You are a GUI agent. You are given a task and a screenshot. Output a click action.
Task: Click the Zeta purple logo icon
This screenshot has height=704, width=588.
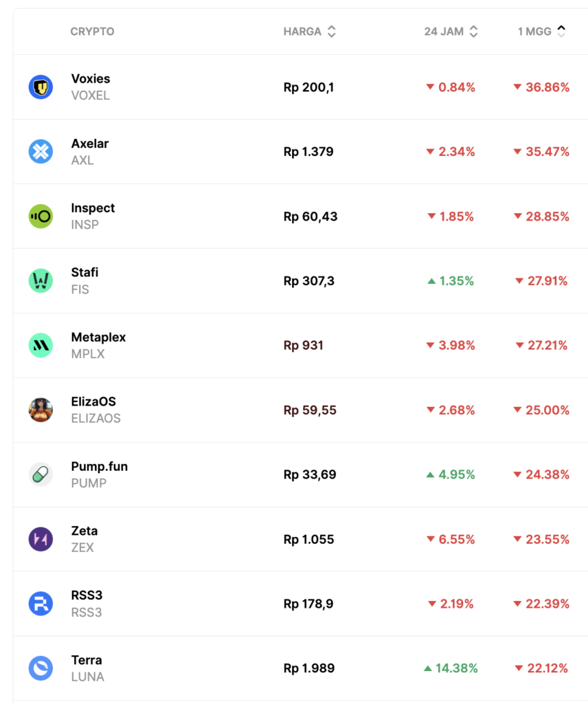tap(41, 540)
